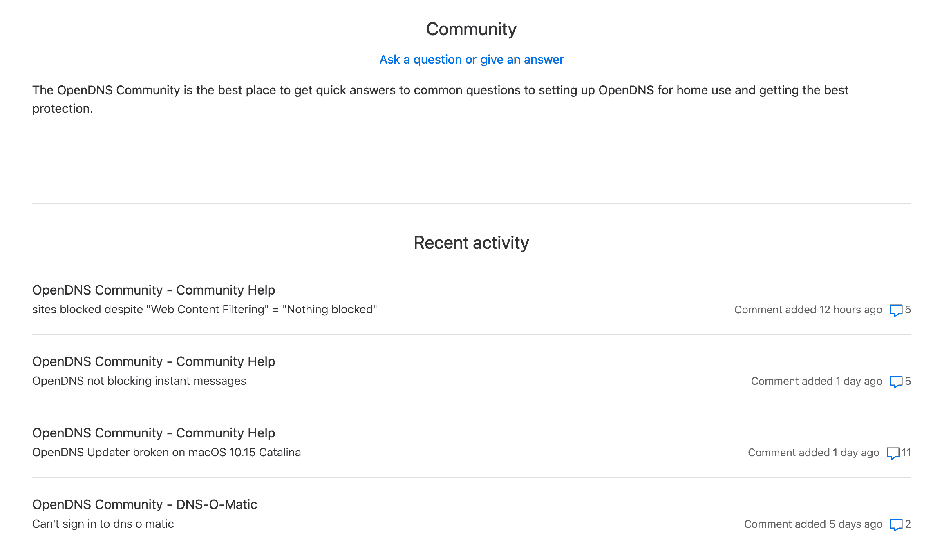The width and height of the screenshot is (951, 560).
Task: Open the comment bubble on the web content filtering thread
Action: 897,310
